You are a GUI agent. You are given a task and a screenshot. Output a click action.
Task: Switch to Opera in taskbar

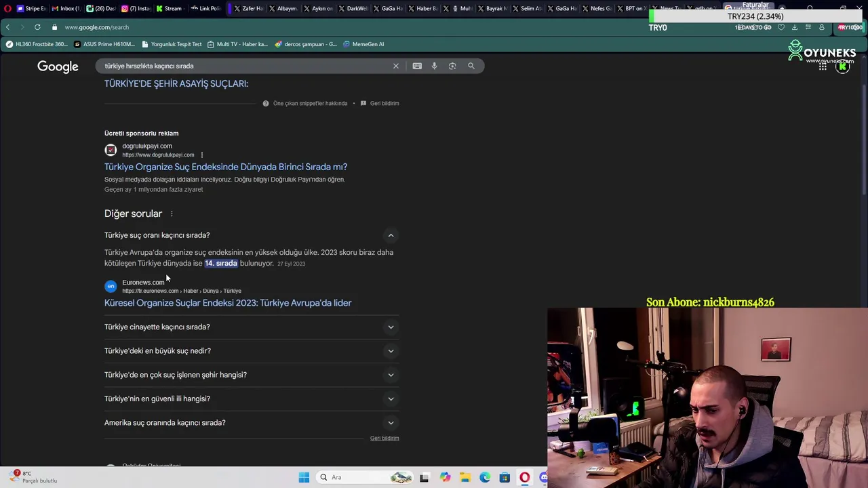pos(525,477)
